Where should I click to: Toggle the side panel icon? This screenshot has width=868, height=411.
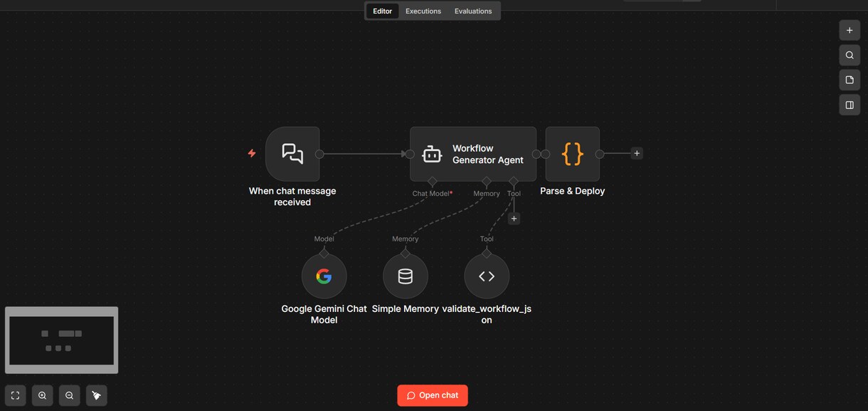coord(850,105)
